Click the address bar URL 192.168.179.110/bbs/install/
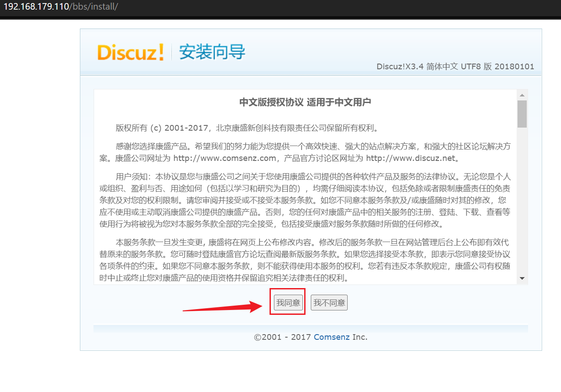561x392 pixels. point(61,7)
